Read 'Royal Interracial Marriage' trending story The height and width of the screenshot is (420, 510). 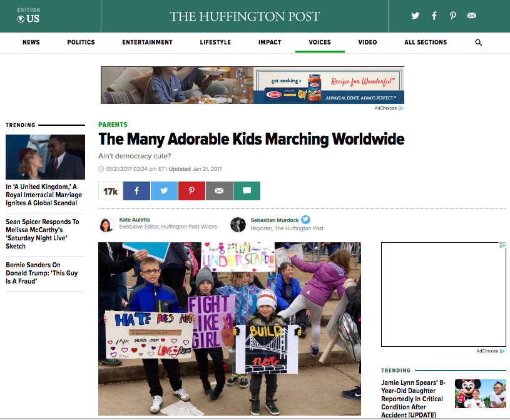(x=44, y=195)
